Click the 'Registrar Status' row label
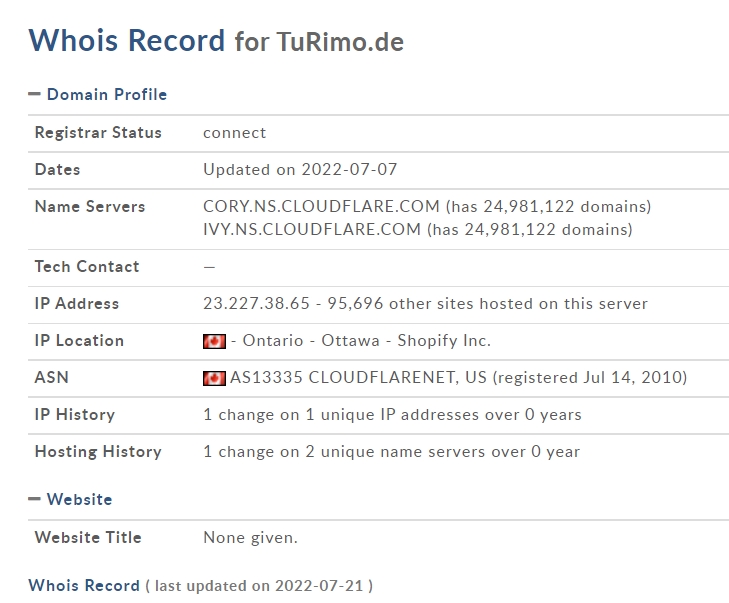 98,133
